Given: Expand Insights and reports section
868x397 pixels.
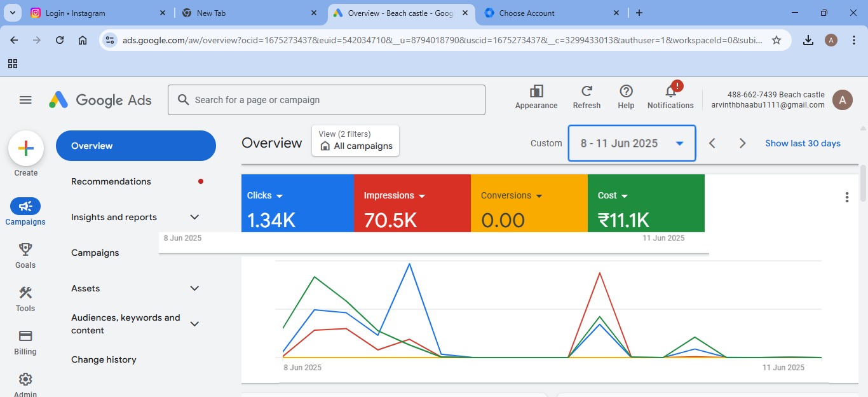Looking at the screenshot, I should [194, 217].
